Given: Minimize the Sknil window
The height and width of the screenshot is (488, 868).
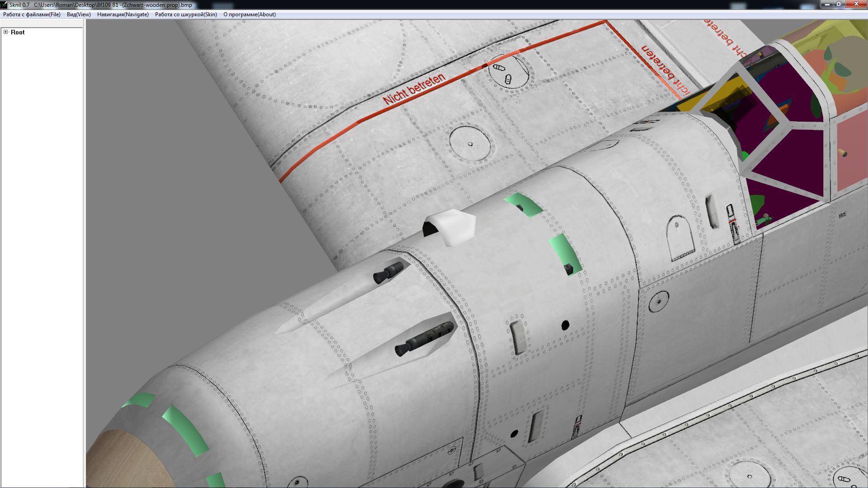Looking at the screenshot, I should click(827, 4).
